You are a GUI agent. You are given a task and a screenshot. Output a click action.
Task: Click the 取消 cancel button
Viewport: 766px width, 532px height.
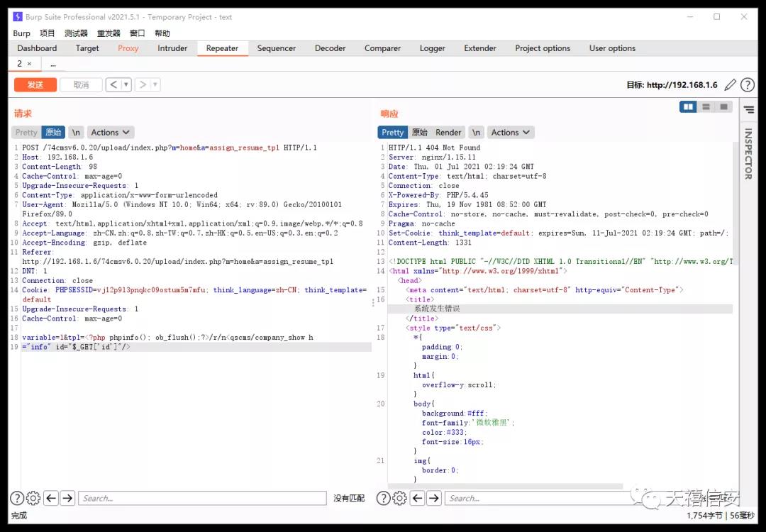pos(81,85)
